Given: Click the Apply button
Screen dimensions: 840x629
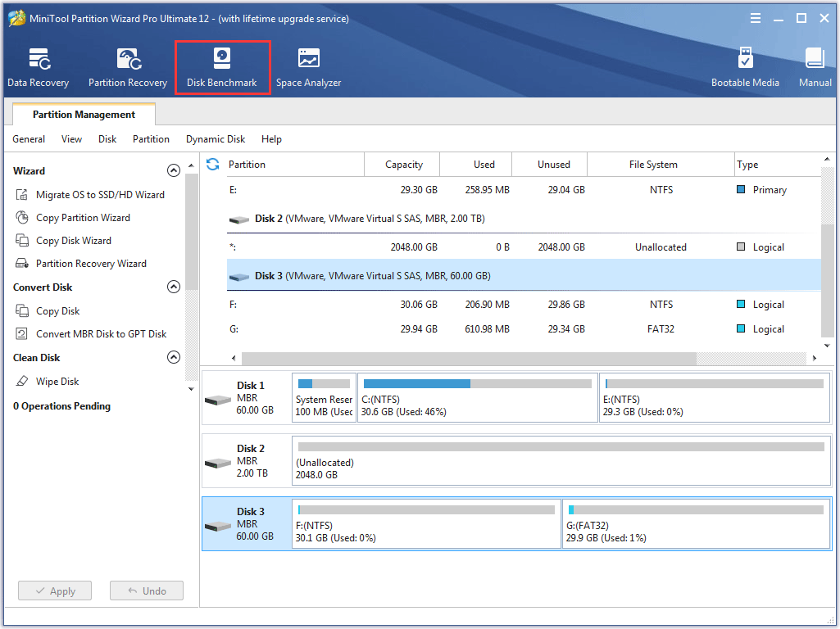Looking at the screenshot, I should click(54, 591).
